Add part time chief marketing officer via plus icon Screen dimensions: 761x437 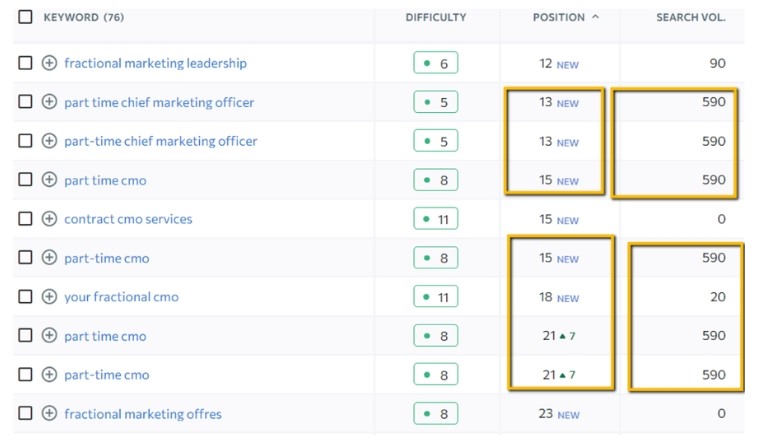(49, 102)
